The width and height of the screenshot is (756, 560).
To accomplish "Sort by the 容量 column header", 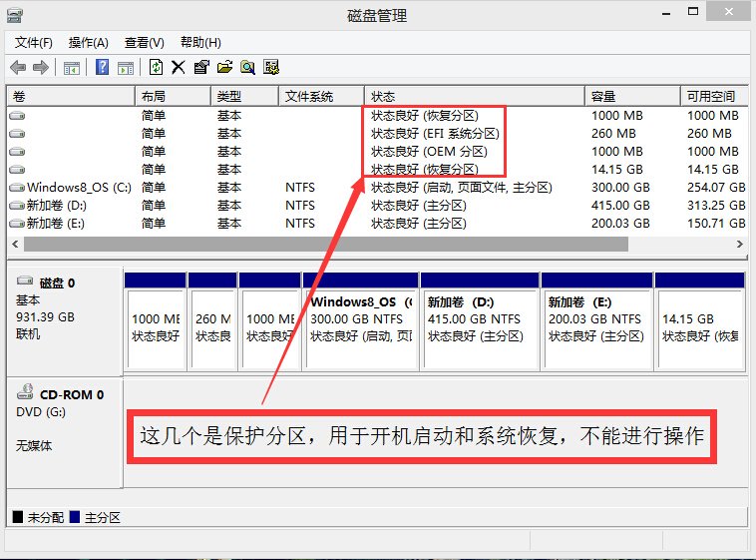I will click(632, 96).
